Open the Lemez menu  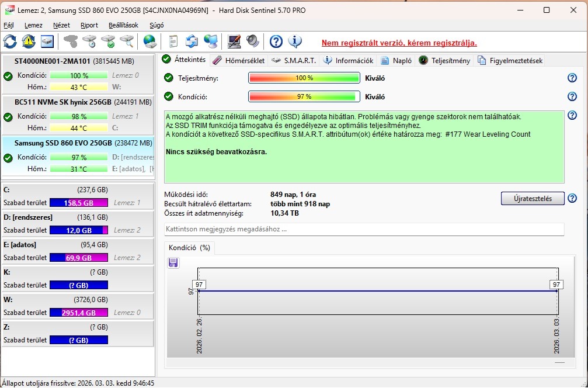(x=33, y=25)
